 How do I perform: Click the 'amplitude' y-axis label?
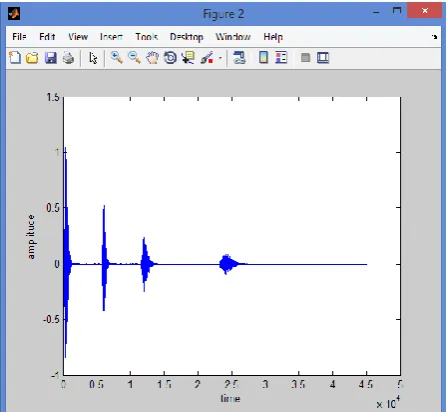(x=31, y=237)
